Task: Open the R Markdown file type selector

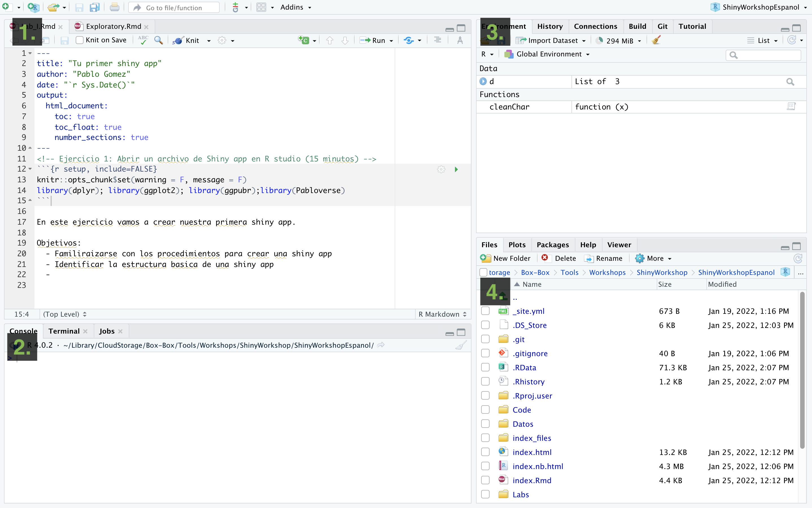Action: pyautogui.click(x=442, y=314)
